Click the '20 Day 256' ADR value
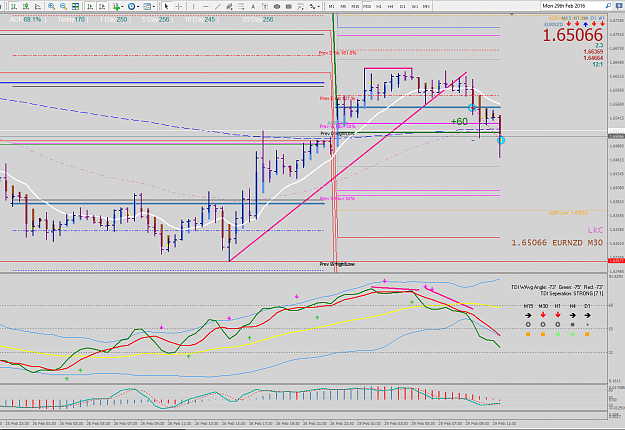 click(257, 20)
